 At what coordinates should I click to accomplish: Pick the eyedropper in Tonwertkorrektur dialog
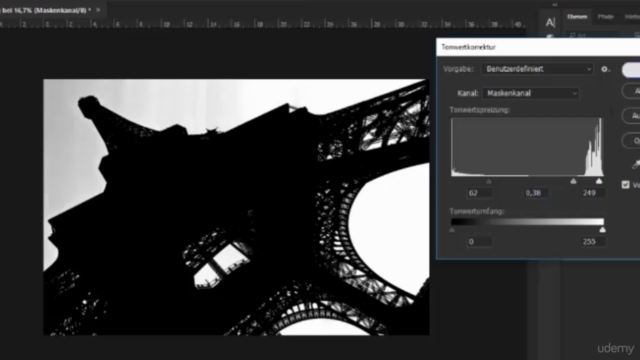[x=636, y=164]
